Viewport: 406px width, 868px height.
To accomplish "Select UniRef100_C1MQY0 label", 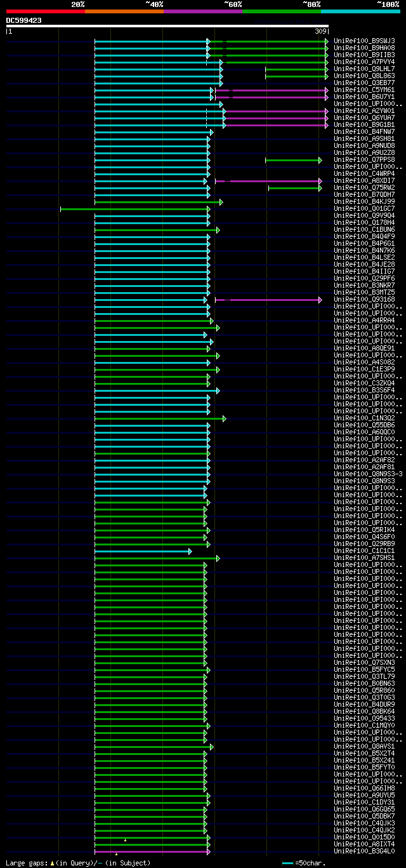I will click(364, 725).
